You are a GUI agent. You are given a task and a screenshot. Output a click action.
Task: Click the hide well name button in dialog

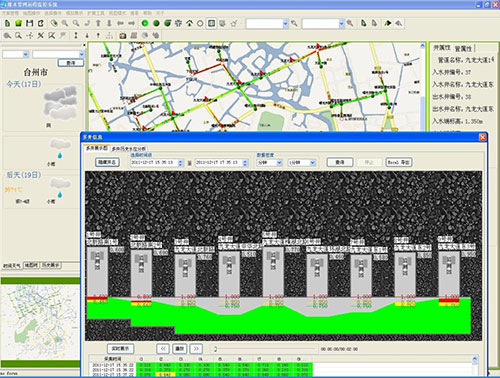(107, 162)
